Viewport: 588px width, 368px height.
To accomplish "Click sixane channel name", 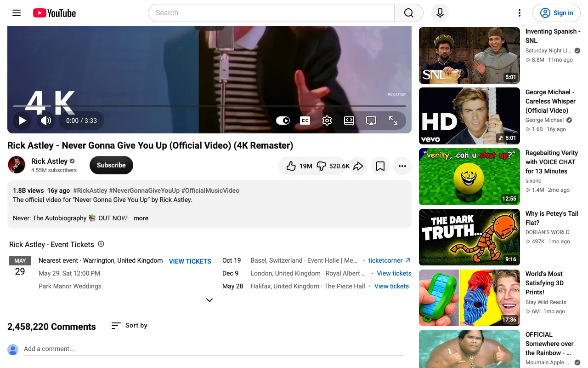I will coord(533,181).
